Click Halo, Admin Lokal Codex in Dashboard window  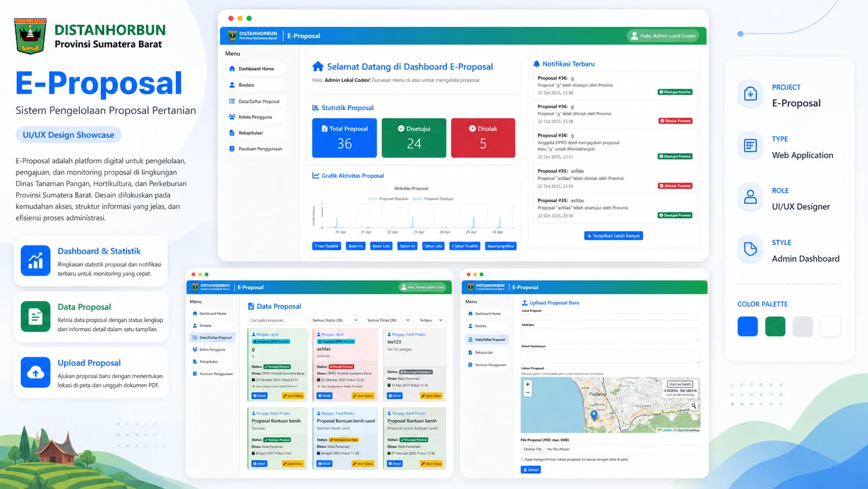(x=663, y=36)
